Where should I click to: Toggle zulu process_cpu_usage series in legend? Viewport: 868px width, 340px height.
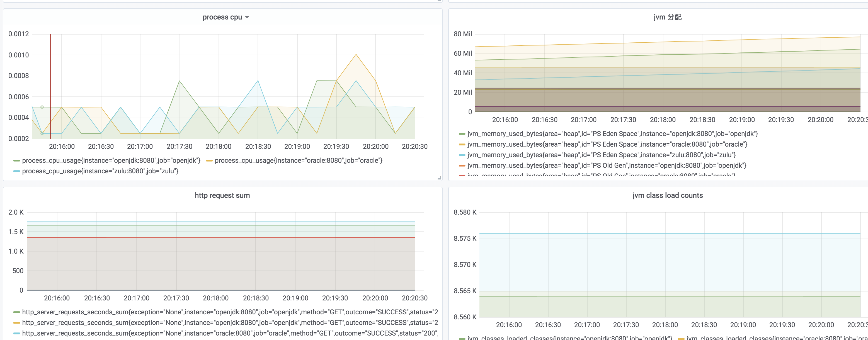pyautogui.click(x=100, y=171)
